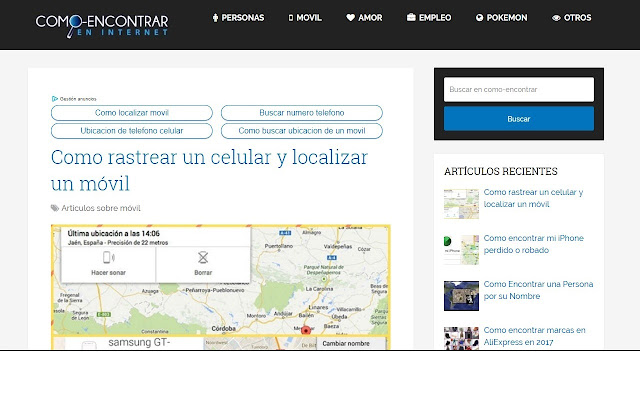This screenshot has height=400, width=640.
Task: Click the tag icon before Articulos sobre móvil
Action: tap(55, 208)
